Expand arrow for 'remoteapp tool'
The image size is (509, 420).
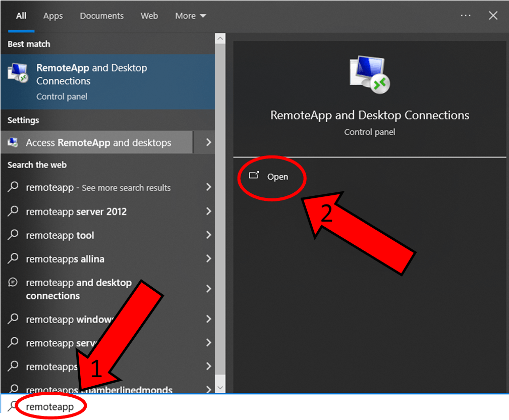click(x=208, y=235)
